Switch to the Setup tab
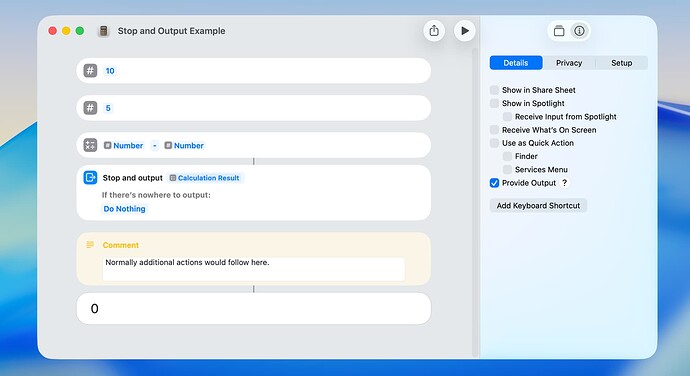Screen dimensions: 690x376 tap(621, 63)
